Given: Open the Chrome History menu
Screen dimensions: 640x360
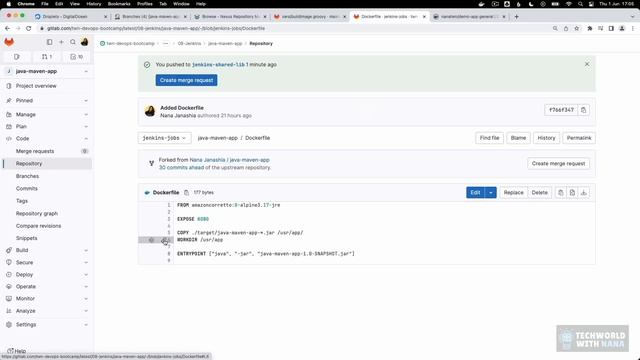Looking at the screenshot, I should click(x=93, y=4).
